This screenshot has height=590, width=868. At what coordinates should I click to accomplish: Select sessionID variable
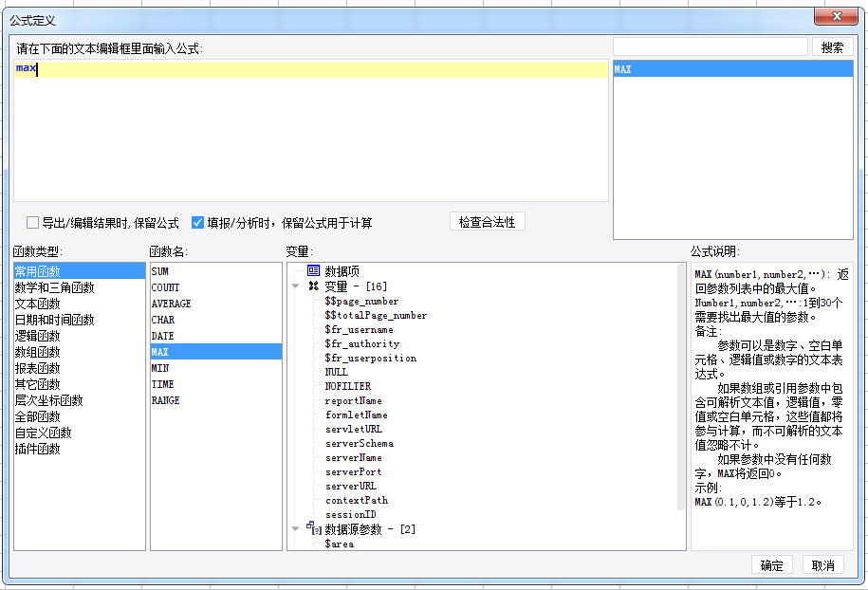pos(350,515)
